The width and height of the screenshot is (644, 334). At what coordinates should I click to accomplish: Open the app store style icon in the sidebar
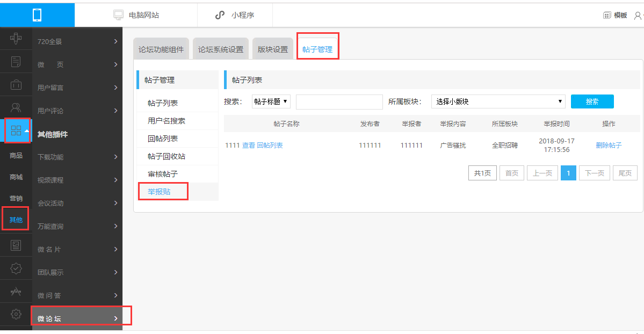(x=16, y=291)
